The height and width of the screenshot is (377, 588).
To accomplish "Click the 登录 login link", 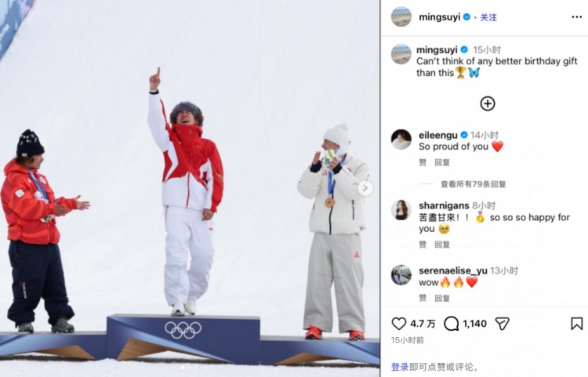I will click(400, 367).
